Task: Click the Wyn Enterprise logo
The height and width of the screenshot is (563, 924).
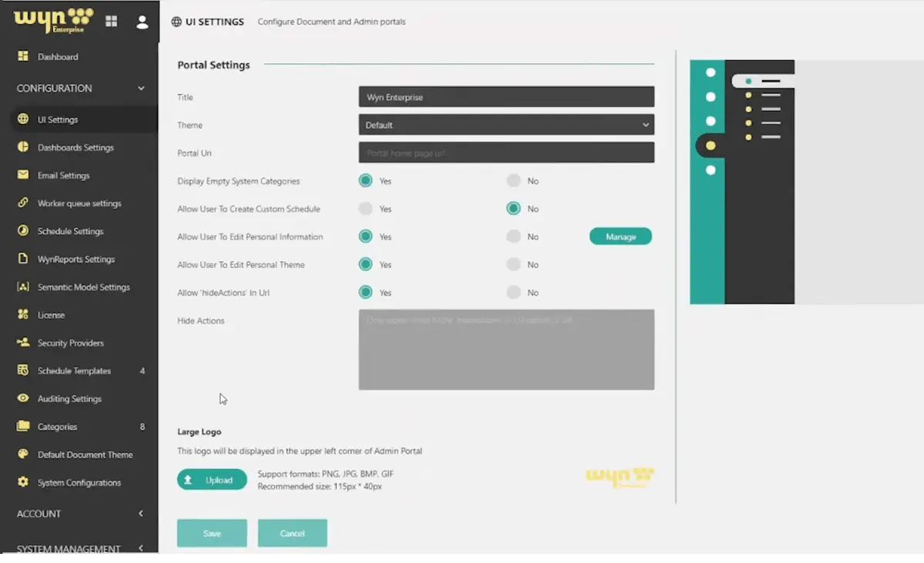Action: pos(53,21)
